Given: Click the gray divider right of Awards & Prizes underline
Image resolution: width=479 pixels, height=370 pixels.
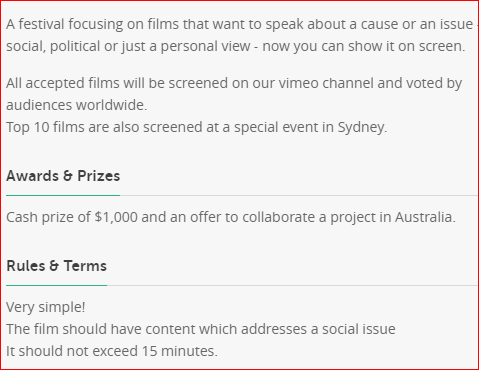Looking at the screenshot, I should 299,196.
